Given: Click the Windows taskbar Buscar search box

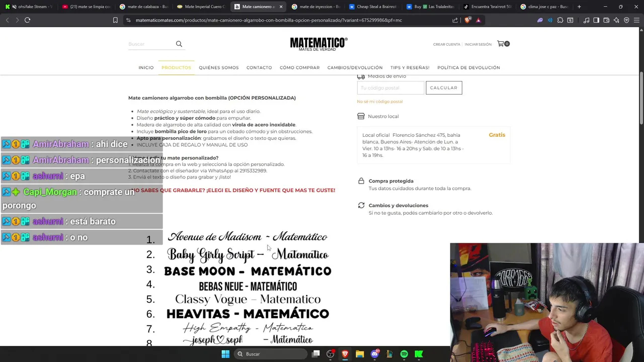Looking at the screenshot, I should coord(270,354).
